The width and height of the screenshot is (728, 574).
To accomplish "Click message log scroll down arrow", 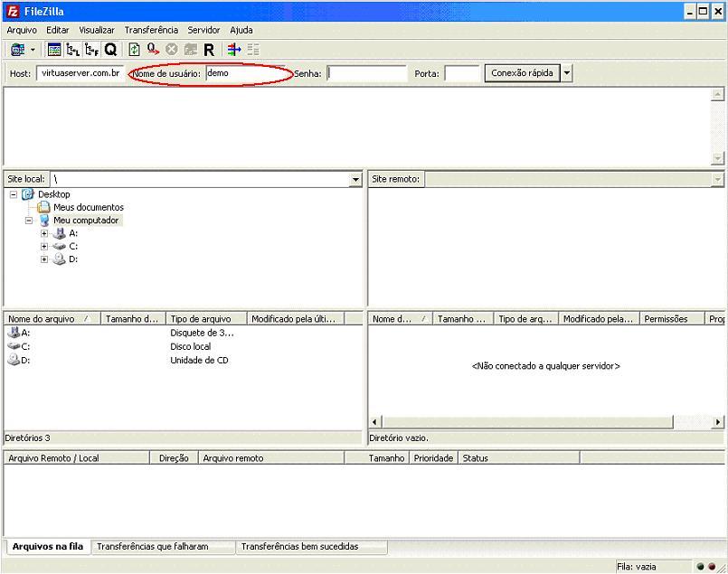I will pyautogui.click(x=717, y=158).
